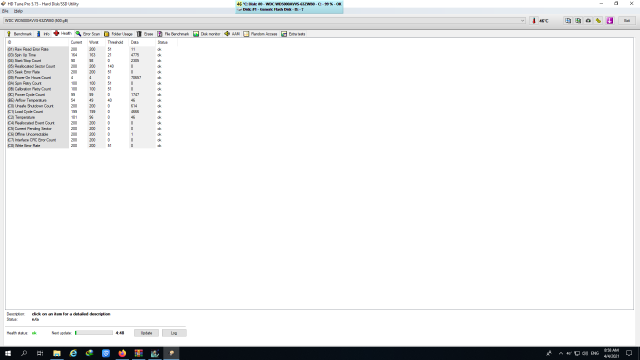The height and width of the screenshot is (360, 640).
Task: Switch to the Folder Usage tab
Action: point(118,34)
